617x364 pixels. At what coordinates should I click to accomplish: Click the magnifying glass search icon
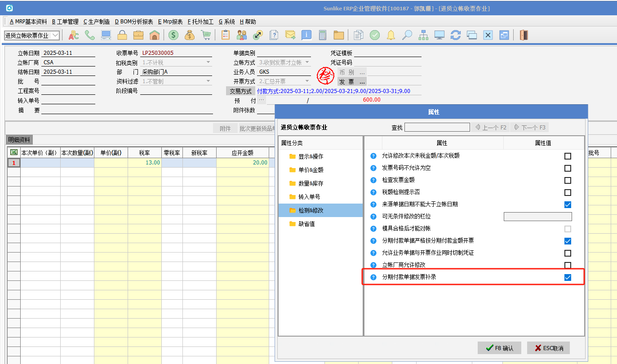[x=407, y=35]
